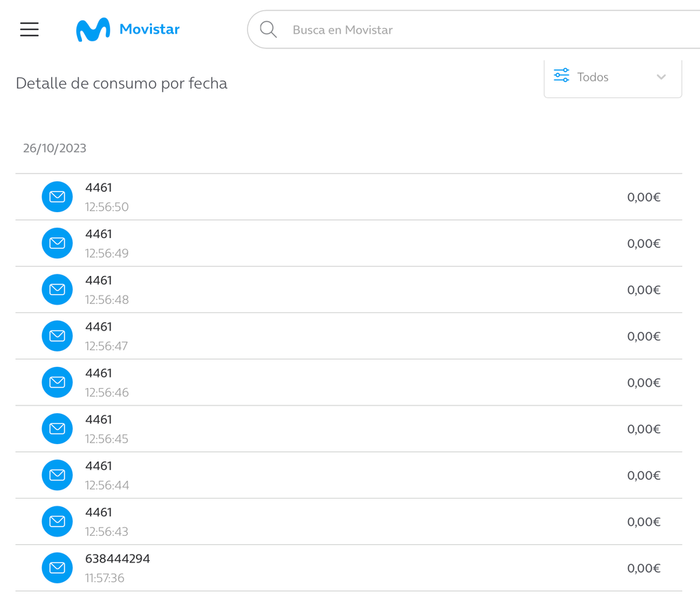Expand the Todos filter dropdown
This screenshot has height=596, width=700.
[x=612, y=77]
